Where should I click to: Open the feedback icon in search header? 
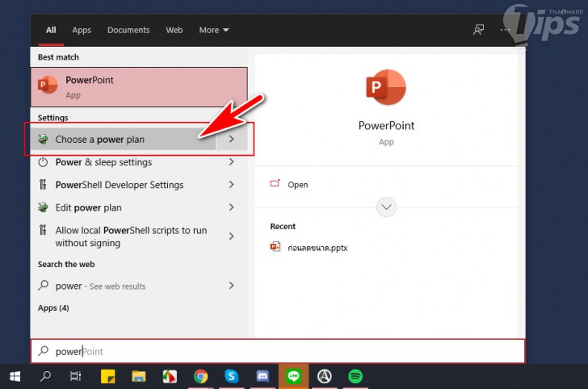pos(478,30)
